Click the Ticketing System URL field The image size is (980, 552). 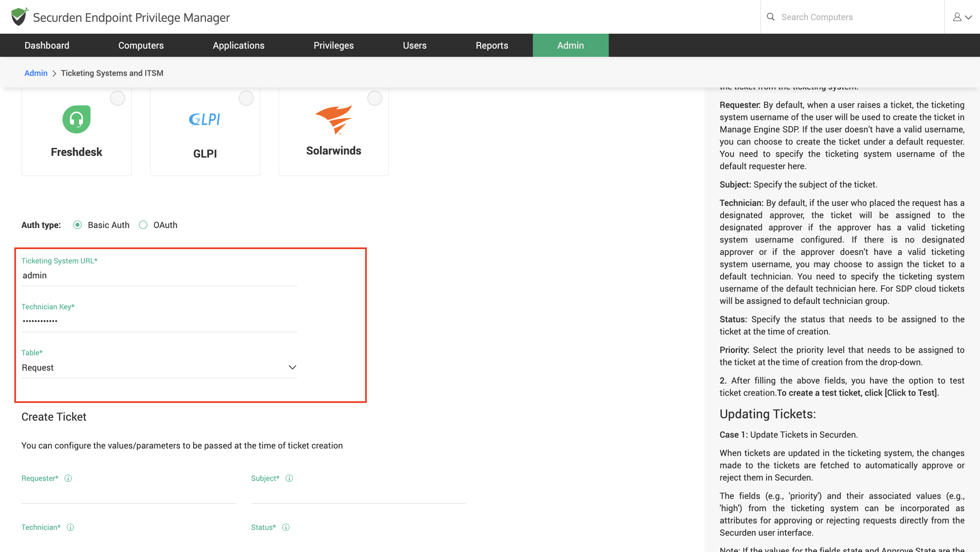pyautogui.click(x=159, y=275)
